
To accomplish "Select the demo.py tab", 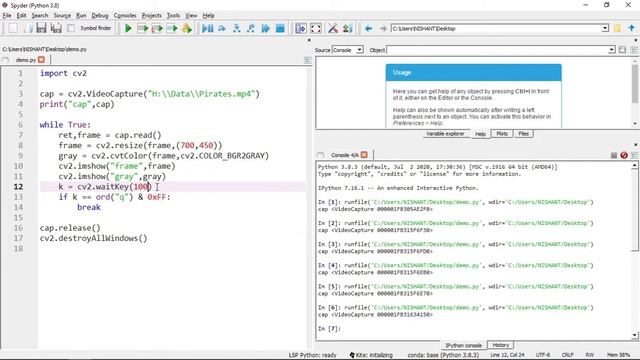I will coord(26,60).
